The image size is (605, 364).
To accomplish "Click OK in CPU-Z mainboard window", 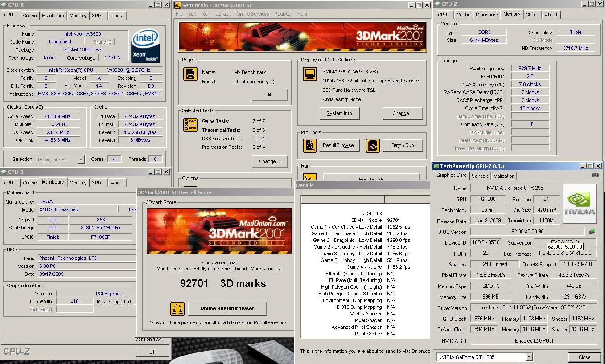I will point(152,352).
